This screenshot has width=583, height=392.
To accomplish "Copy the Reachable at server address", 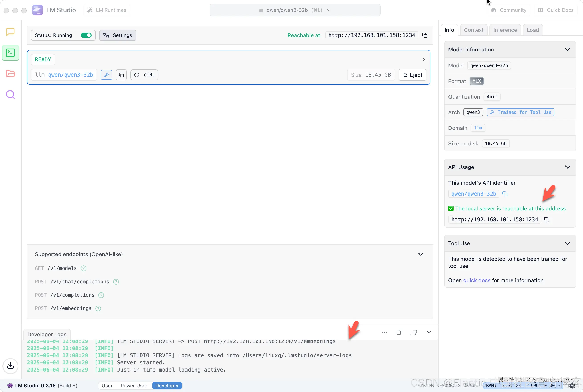I will point(425,35).
